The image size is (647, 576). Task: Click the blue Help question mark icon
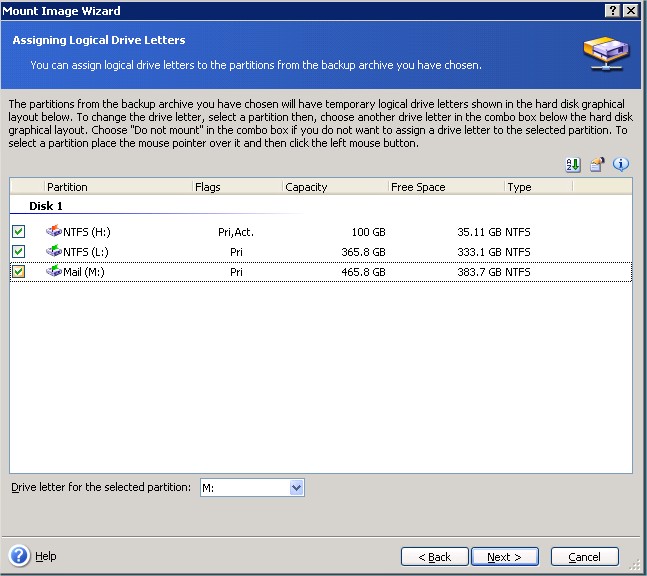pos(19,556)
